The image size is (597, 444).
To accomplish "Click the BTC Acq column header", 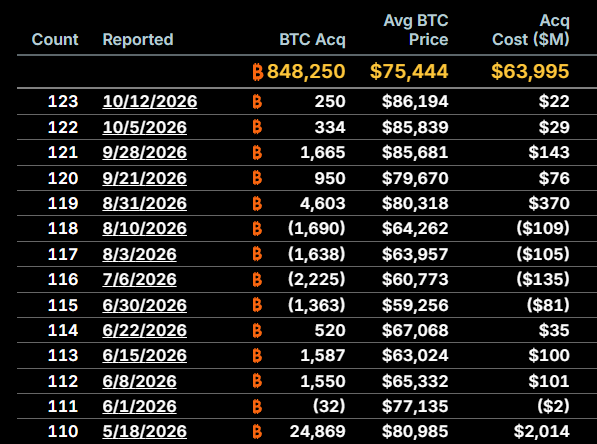I will pos(313,39).
